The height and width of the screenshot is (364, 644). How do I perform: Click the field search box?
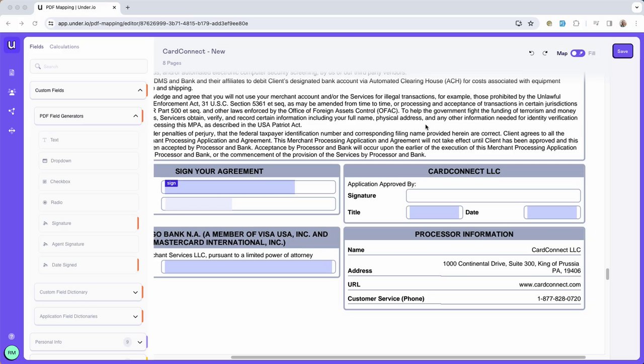(x=89, y=66)
